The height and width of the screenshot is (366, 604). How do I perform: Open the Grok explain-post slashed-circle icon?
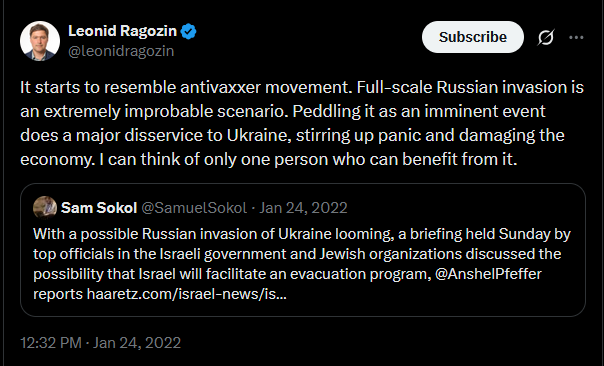pos(546,37)
